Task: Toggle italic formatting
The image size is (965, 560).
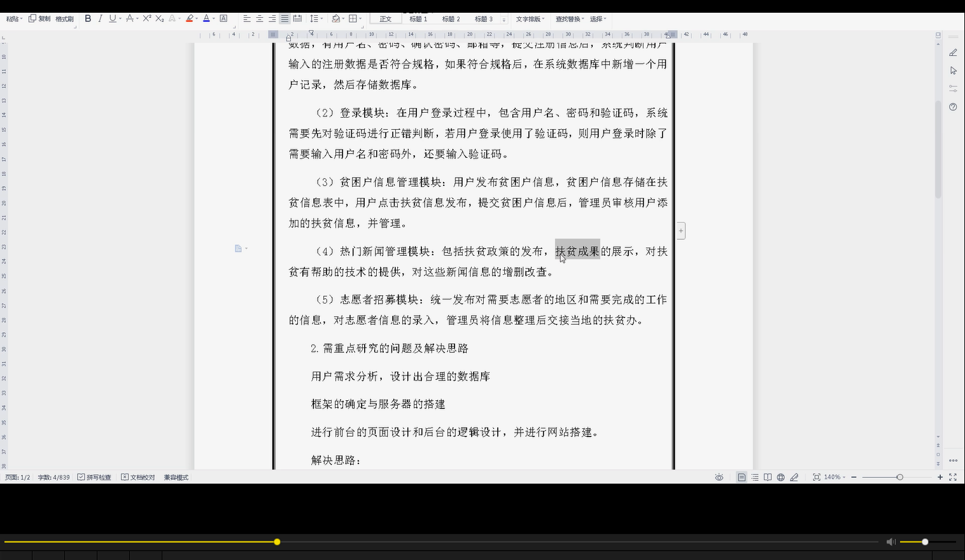Action: pos(100,18)
